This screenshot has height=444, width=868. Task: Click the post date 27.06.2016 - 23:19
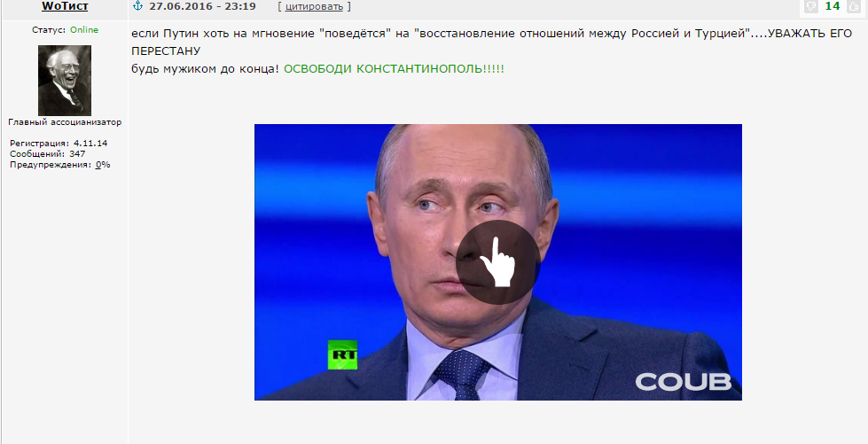click(203, 6)
